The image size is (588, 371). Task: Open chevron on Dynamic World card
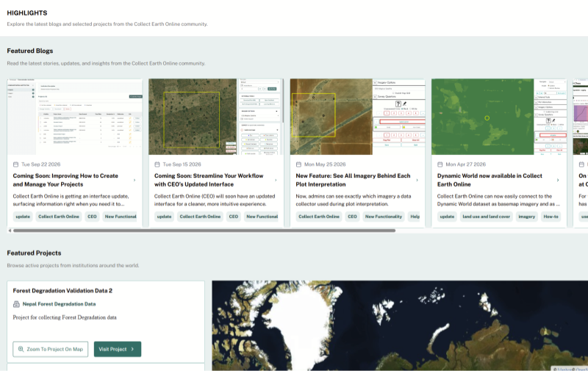(558, 180)
